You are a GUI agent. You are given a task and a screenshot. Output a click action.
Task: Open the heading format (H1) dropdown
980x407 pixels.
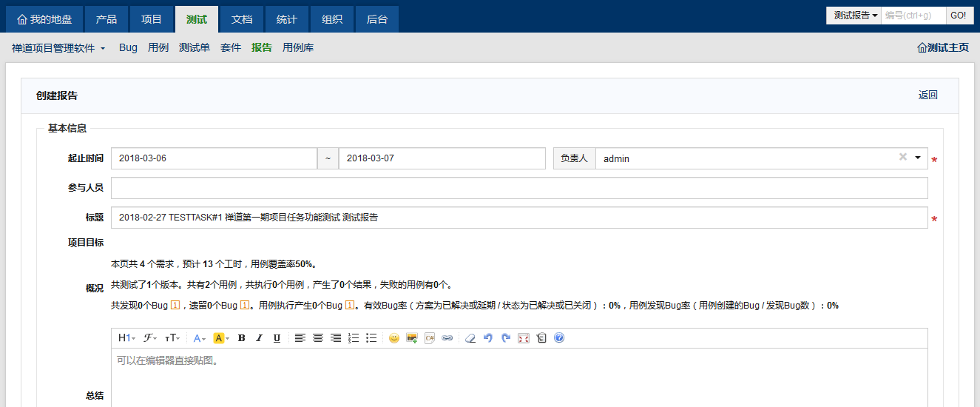pyautogui.click(x=126, y=338)
